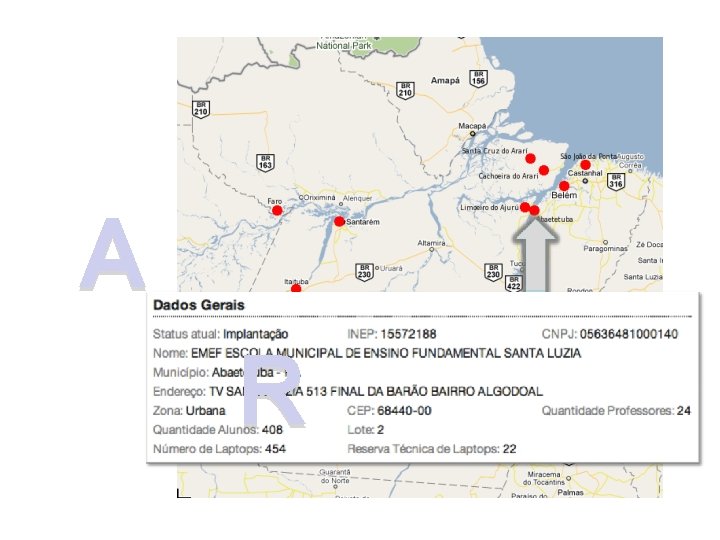
Task: Click the Dados Gerais heading
Action: 199,305
